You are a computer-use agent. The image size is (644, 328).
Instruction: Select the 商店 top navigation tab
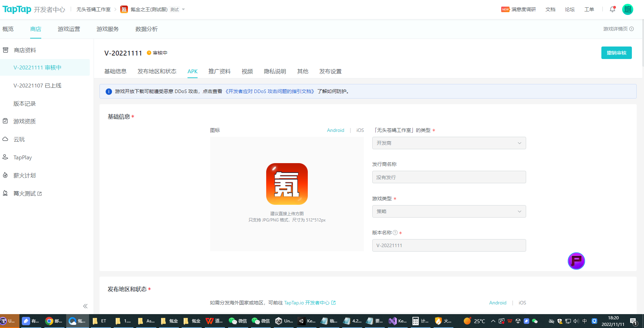point(36,29)
